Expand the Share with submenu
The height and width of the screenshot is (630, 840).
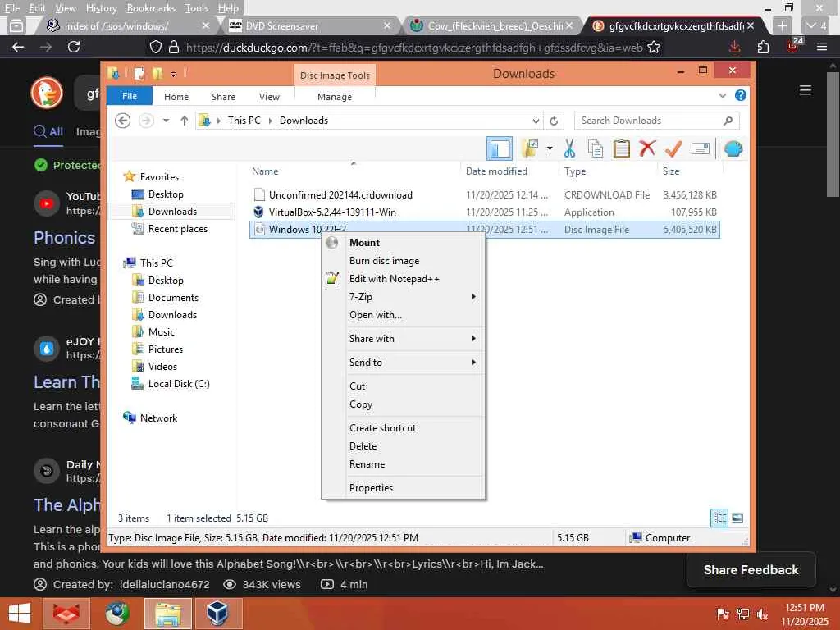coord(404,339)
